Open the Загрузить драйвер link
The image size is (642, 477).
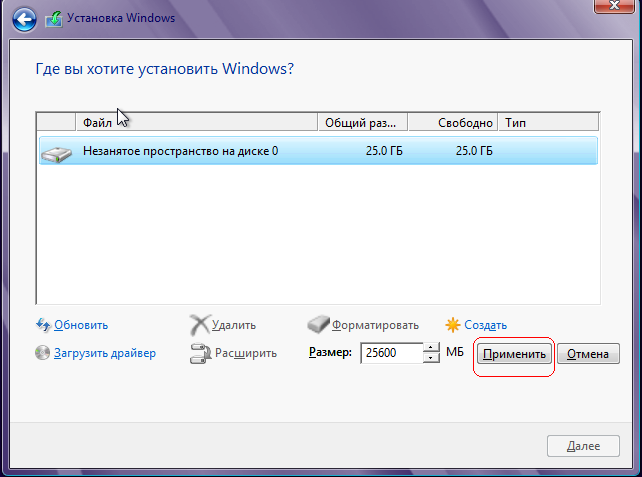(105, 353)
